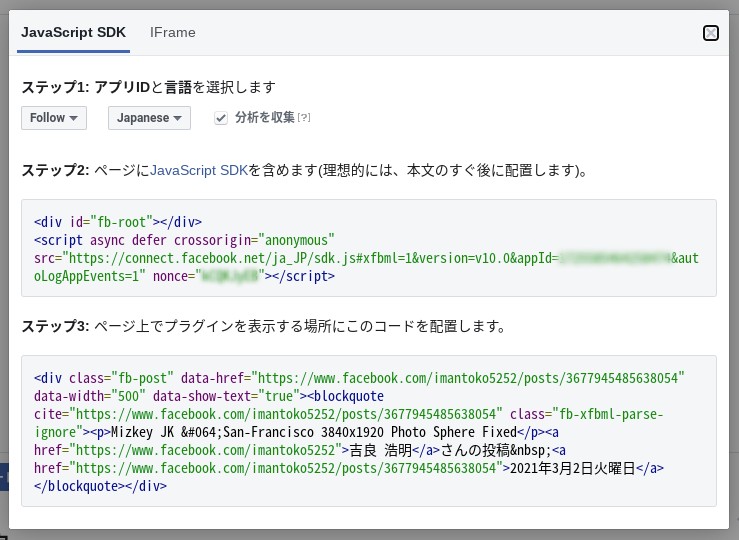The height and width of the screenshot is (540, 739).
Task: Click the data-width="500" attribute text
Action: point(90,396)
